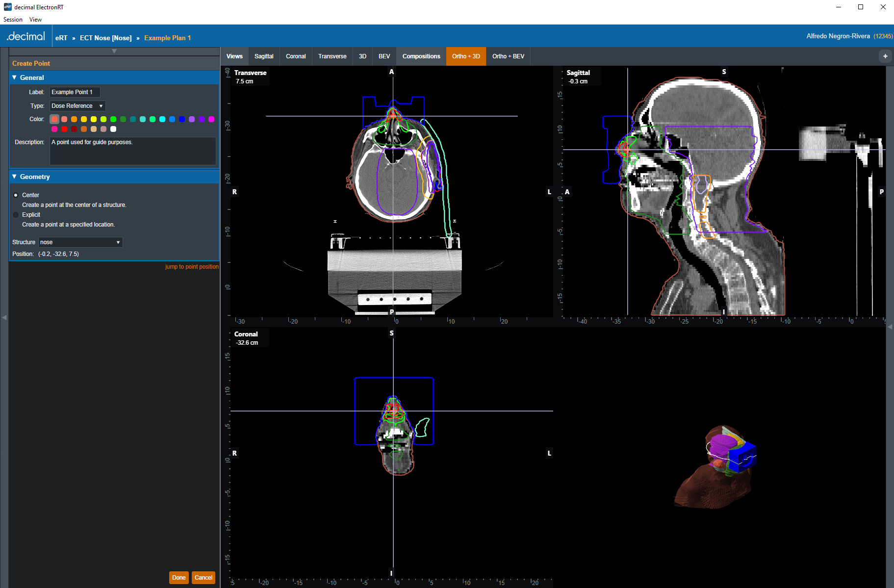Open the Type dropdown showing Dose Reference
The height and width of the screenshot is (588, 894).
[77, 106]
